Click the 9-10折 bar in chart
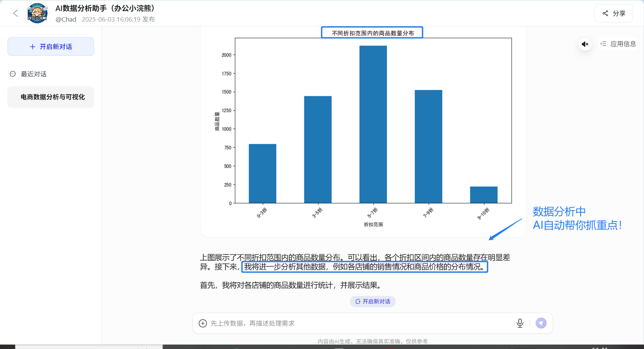This screenshot has height=349, width=644. pos(484,195)
